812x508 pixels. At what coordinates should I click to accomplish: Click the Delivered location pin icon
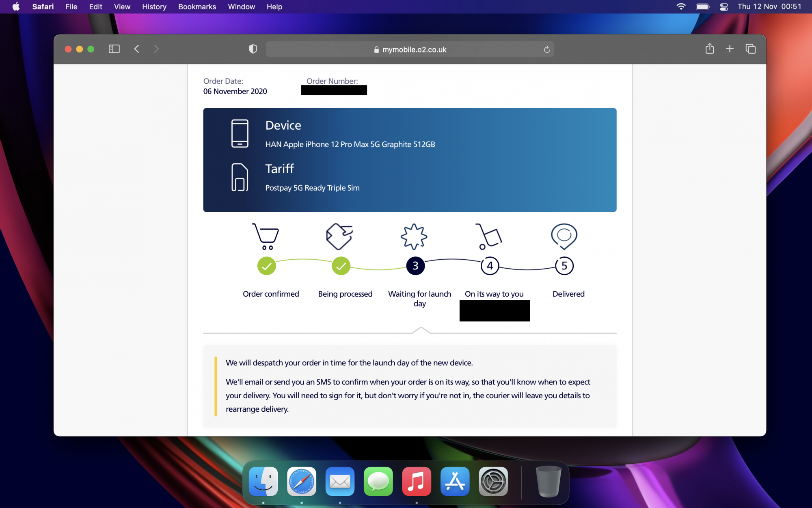pos(564,236)
